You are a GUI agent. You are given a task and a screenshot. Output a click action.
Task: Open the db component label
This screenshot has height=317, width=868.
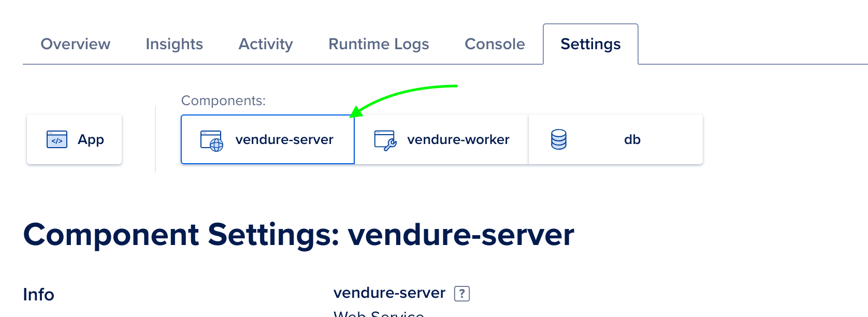point(632,139)
